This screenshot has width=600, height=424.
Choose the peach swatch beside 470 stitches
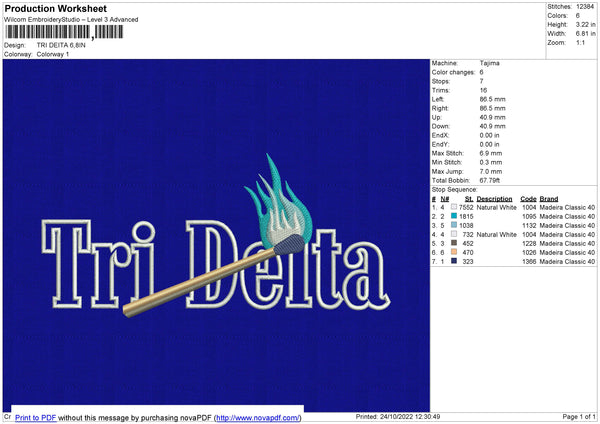(454, 252)
